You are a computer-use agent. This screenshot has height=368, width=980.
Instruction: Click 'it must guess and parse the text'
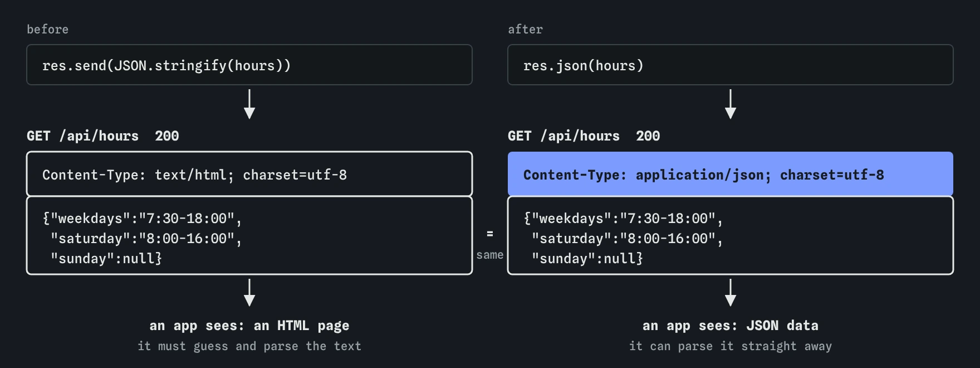(249, 346)
